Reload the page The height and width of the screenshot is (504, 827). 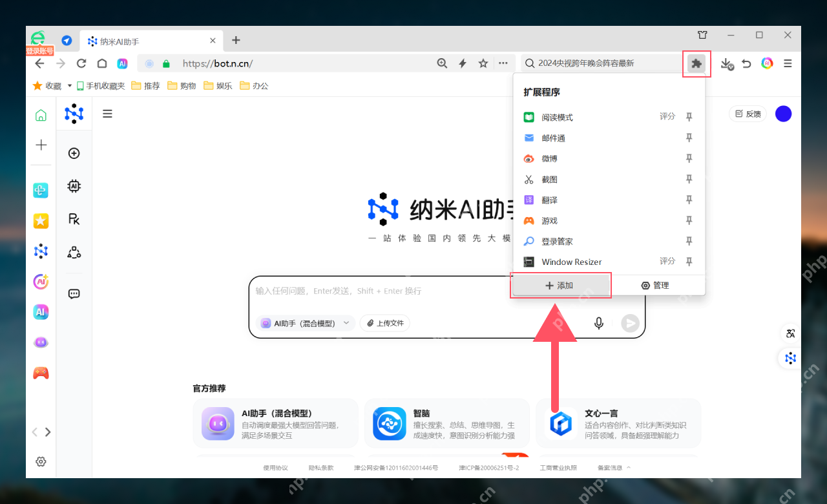[x=81, y=63]
